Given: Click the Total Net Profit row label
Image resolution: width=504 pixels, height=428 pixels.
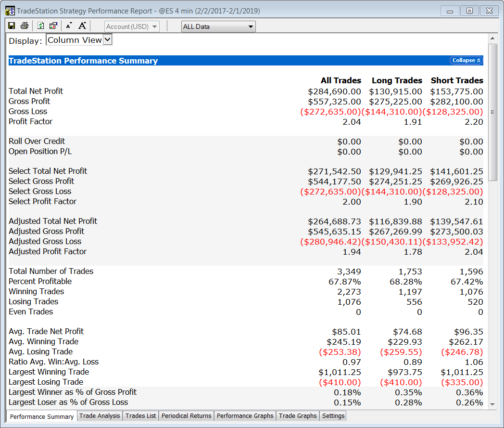Looking at the screenshot, I should pyautogui.click(x=36, y=91).
